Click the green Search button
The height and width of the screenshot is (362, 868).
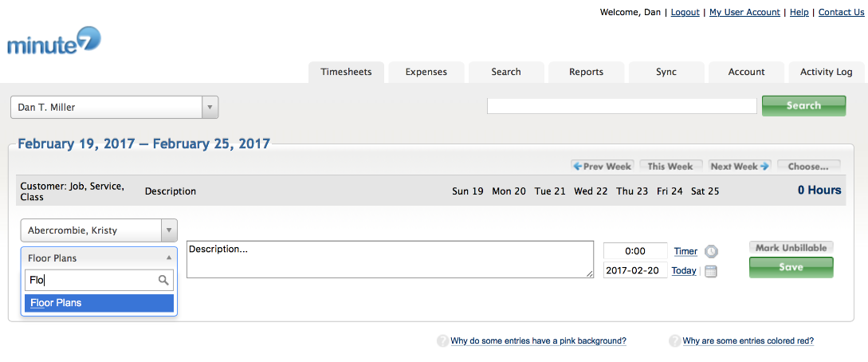[803, 106]
